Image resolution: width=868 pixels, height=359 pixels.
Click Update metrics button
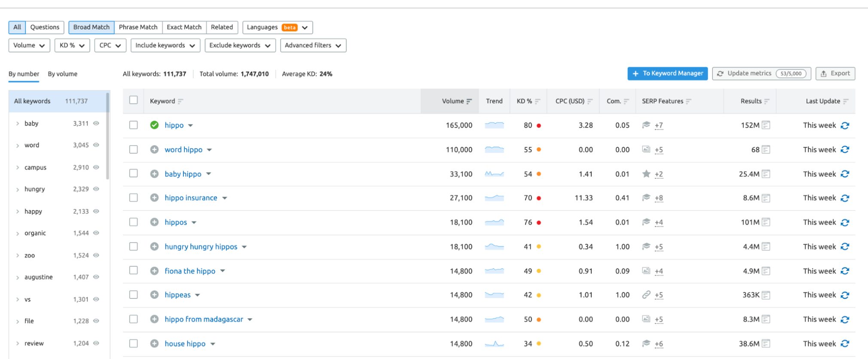(x=761, y=73)
